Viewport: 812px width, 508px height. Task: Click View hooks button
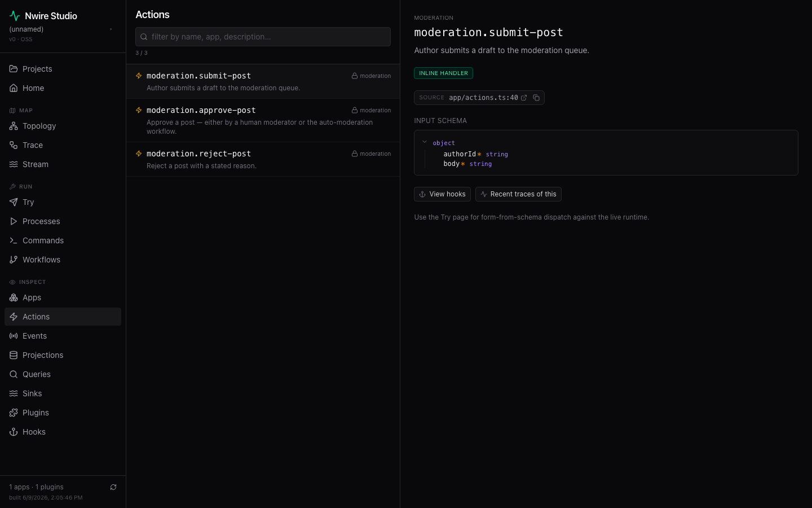442,194
